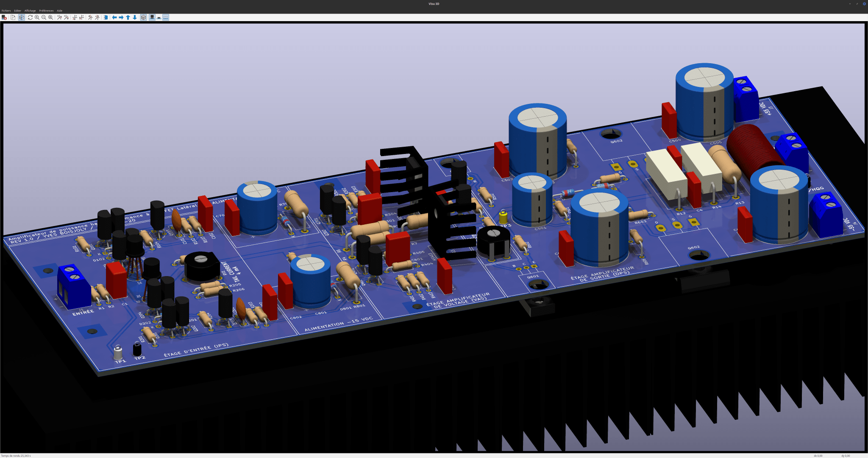Pan the board up with blue arrow
This screenshot has width=868, height=458.
(x=128, y=17)
